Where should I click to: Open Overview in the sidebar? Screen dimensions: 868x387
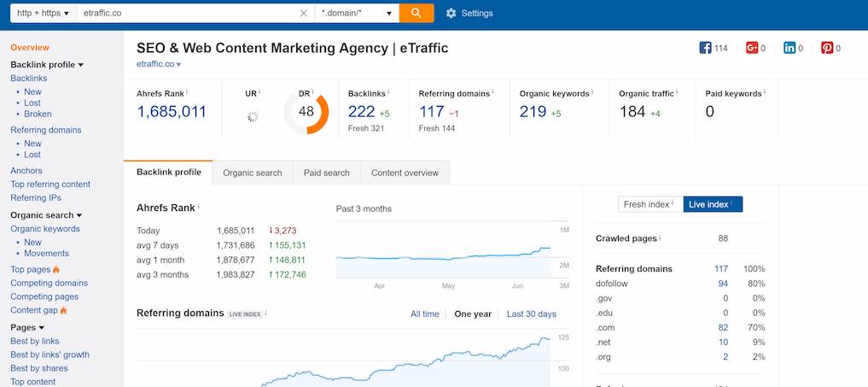30,48
